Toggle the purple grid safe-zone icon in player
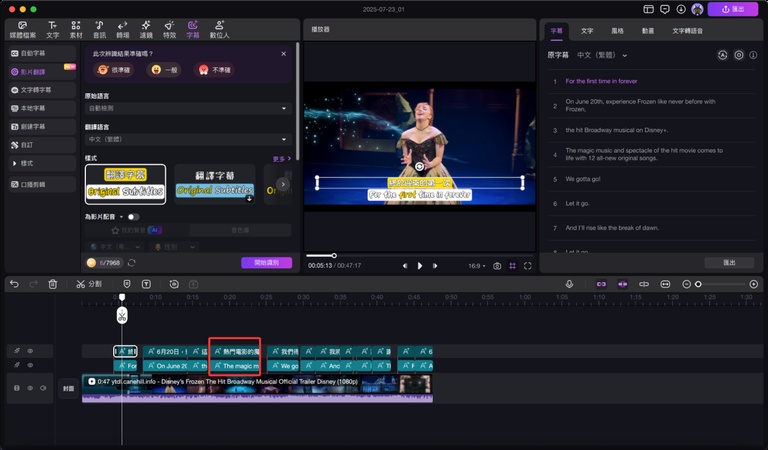This screenshot has height=450, width=768. pos(512,266)
